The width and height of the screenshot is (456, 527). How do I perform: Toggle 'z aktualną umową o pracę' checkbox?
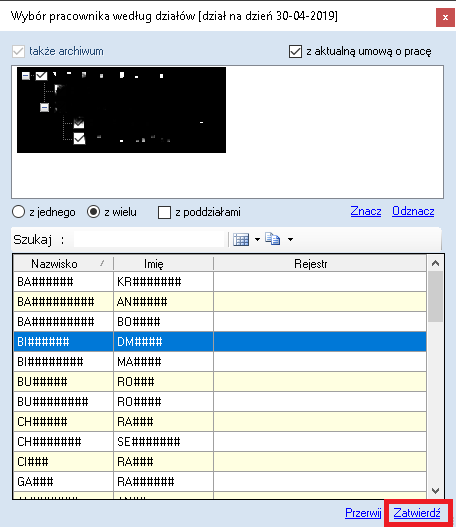[295, 52]
